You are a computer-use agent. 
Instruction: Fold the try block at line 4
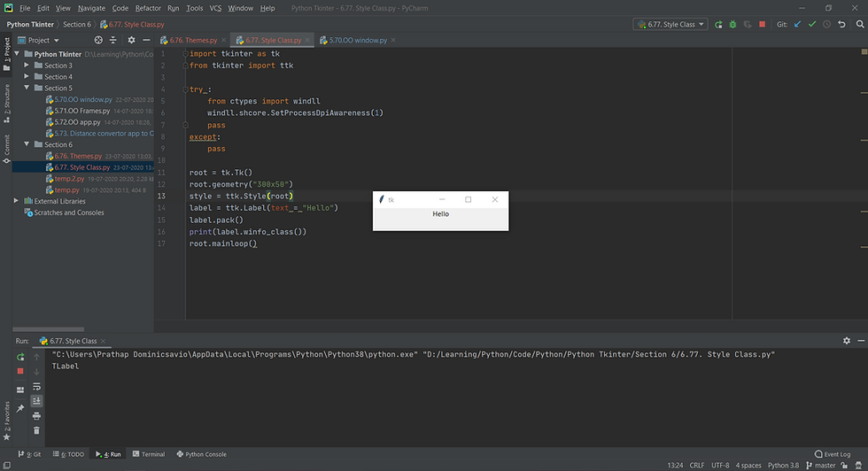(x=185, y=89)
